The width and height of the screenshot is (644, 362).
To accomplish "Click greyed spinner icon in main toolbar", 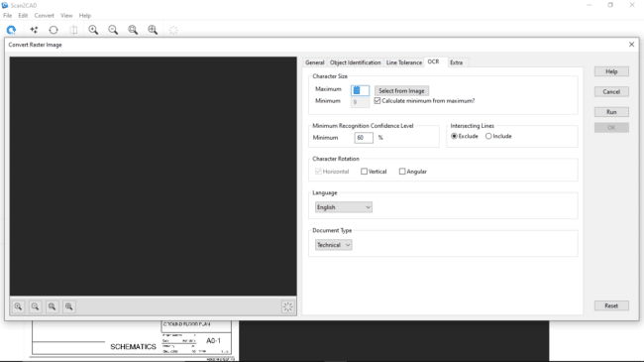I will [x=173, y=30].
